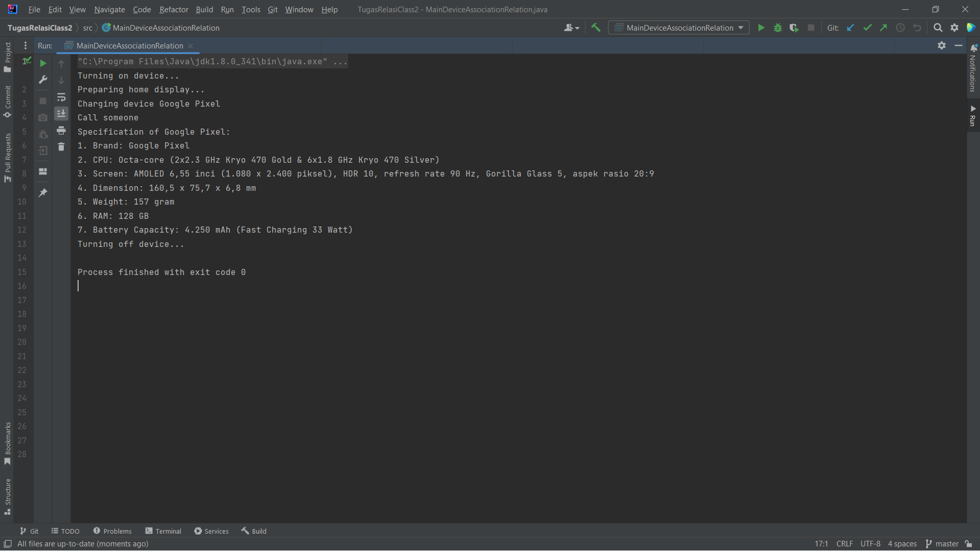Open the Terminal tool window tab
This screenshot has height=551, width=980.
point(163,531)
